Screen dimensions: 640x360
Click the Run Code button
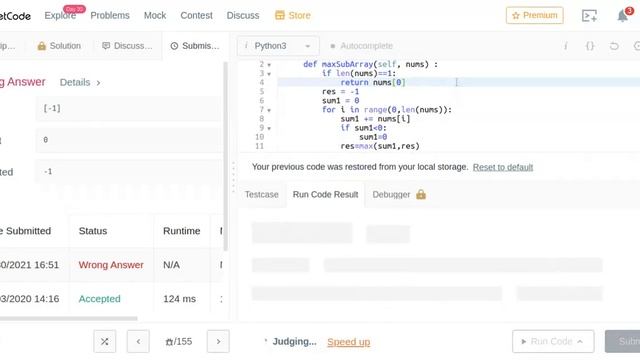[553, 341]
